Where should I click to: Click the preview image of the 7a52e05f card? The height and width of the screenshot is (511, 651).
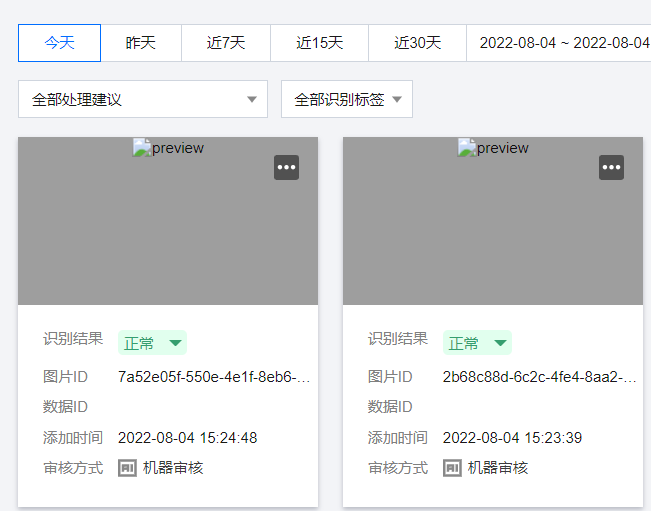tap(168, 221)
